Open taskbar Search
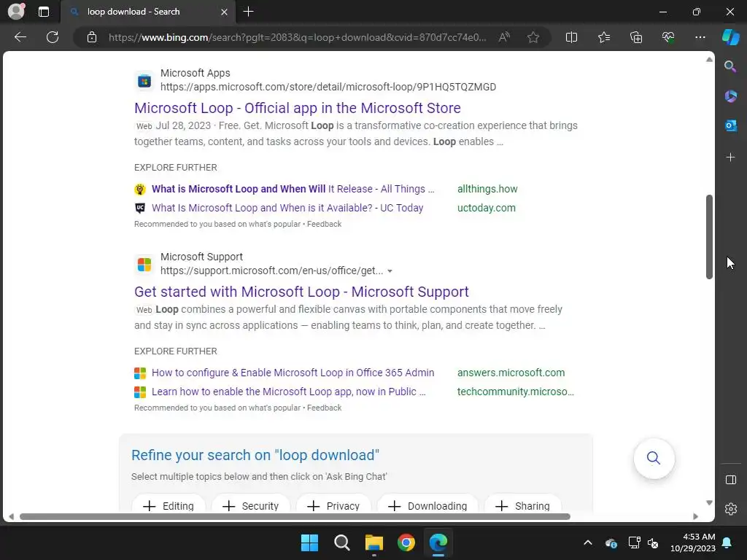 (x=341, y=542)
